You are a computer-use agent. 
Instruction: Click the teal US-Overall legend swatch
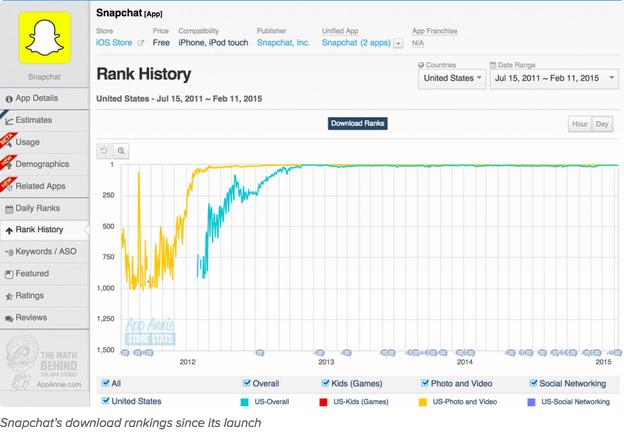(x=244, y=402)
